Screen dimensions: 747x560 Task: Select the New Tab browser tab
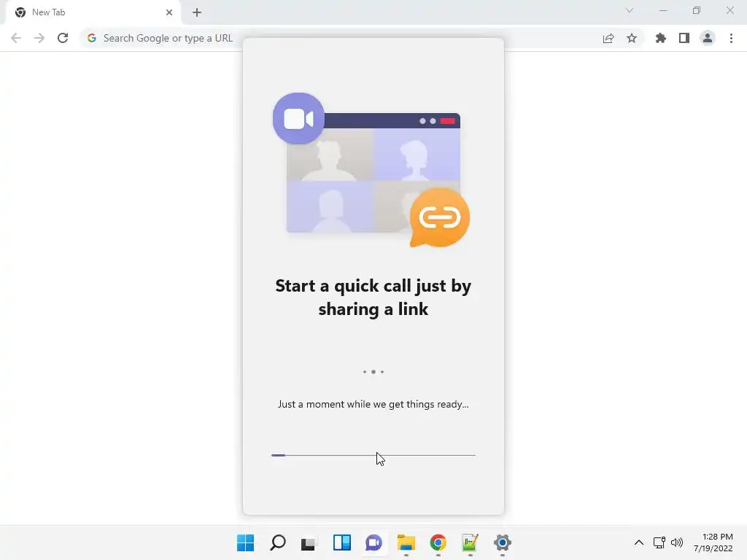(x=93, y=12)
